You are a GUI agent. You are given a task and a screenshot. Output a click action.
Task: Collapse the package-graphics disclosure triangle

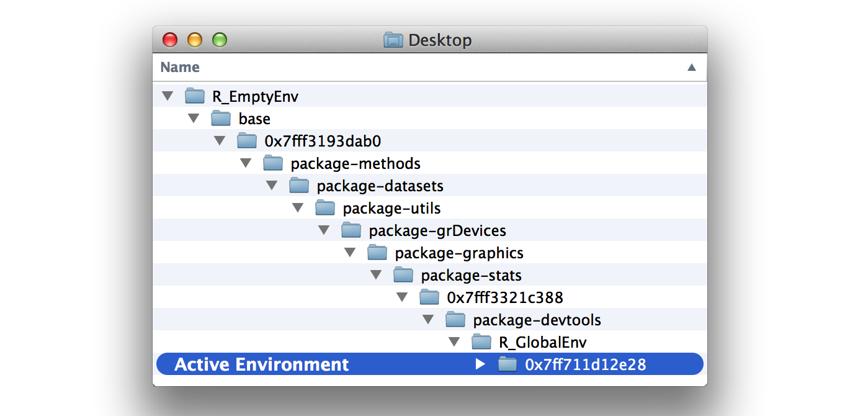click(350, 253)
